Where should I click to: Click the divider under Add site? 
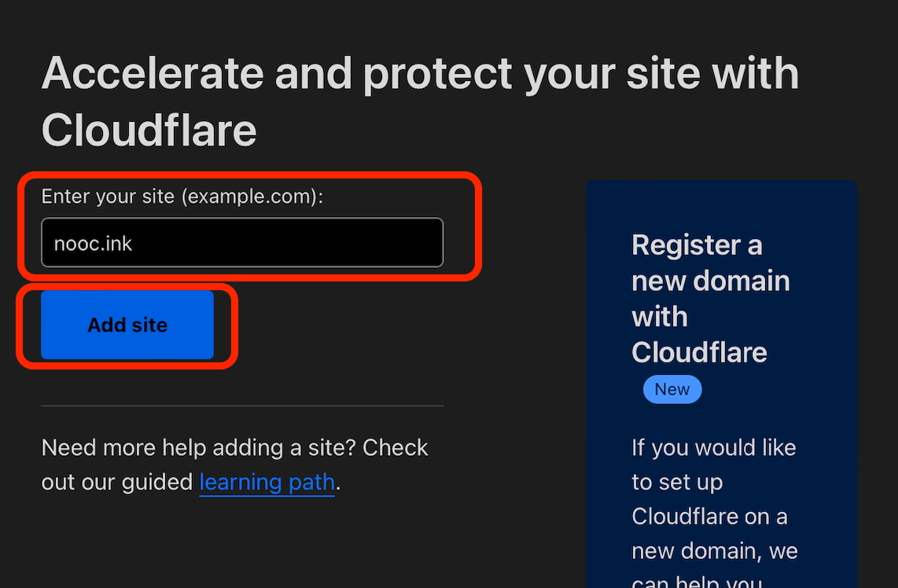(242, 404)
